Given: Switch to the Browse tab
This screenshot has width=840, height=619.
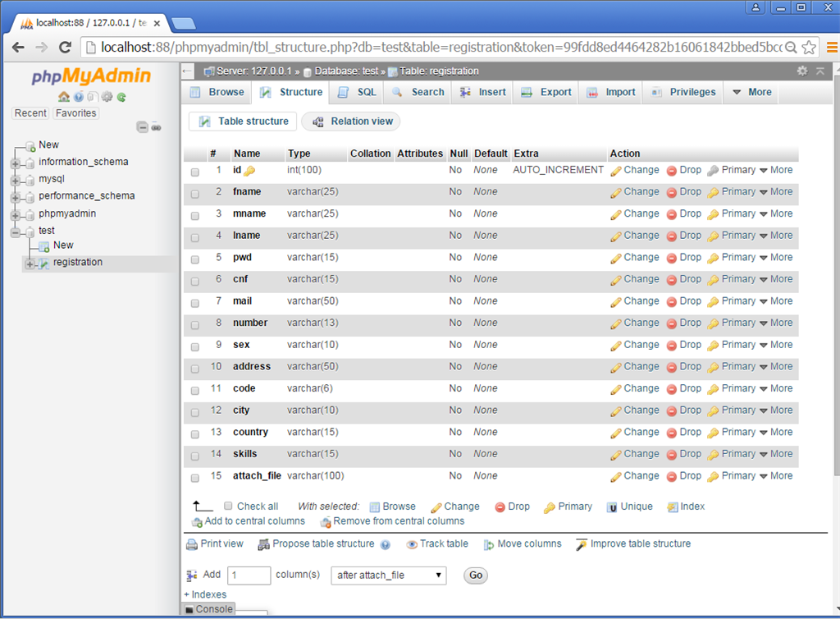Looking at the screenshot, I should click(x=217, y=92).
